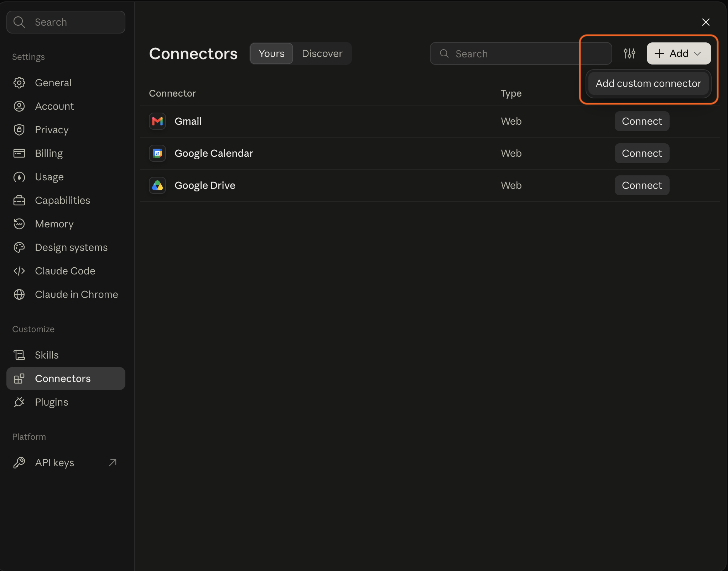The width and height of the screenshot is (728, 571).
Task: Click the Capabilities briefcase icon
Action: [x=19, y=200]
